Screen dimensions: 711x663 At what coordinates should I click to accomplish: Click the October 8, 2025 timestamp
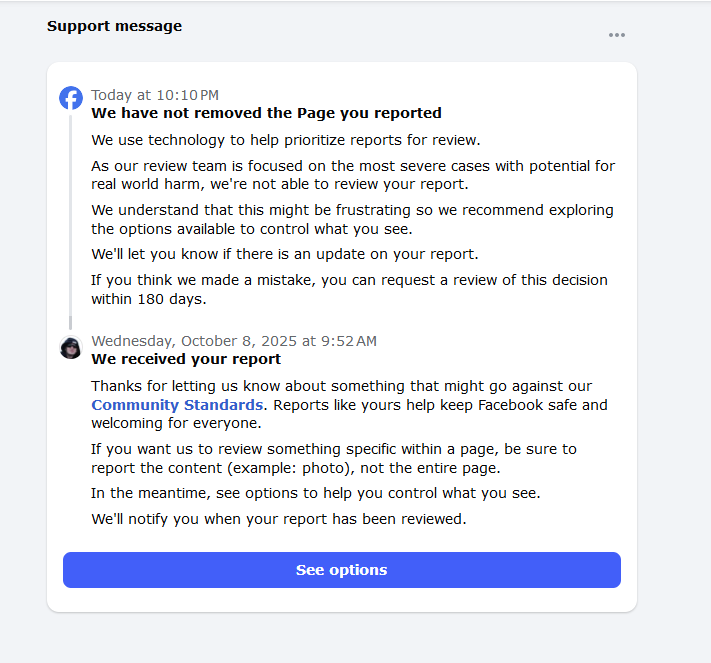(234, 341)
